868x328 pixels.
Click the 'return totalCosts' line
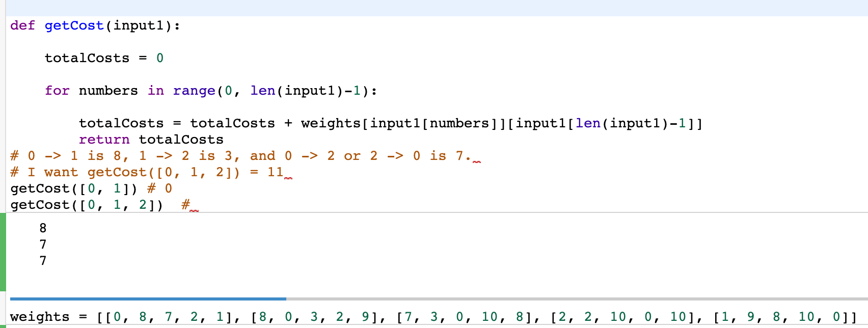(x=151, y=140)
